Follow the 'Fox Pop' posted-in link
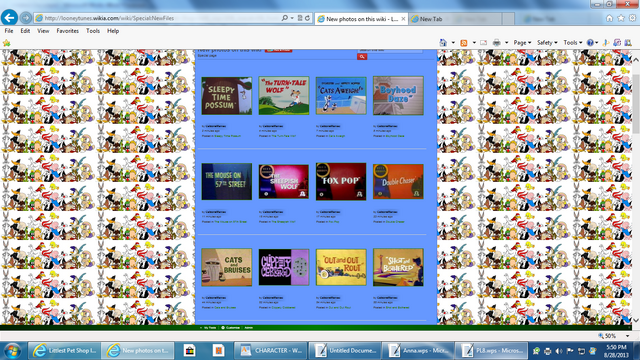Screen dimensions: 640x360 pyautogui.click(x=334, y=222)
